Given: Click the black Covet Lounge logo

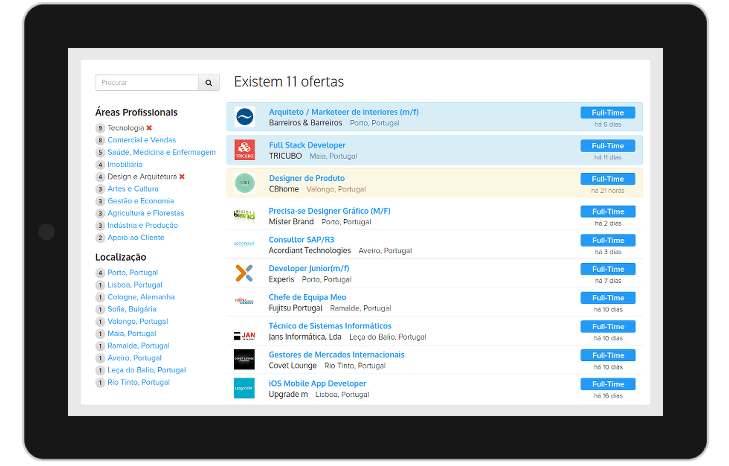Looking at the screenshot, I should (x=244, y=359).
